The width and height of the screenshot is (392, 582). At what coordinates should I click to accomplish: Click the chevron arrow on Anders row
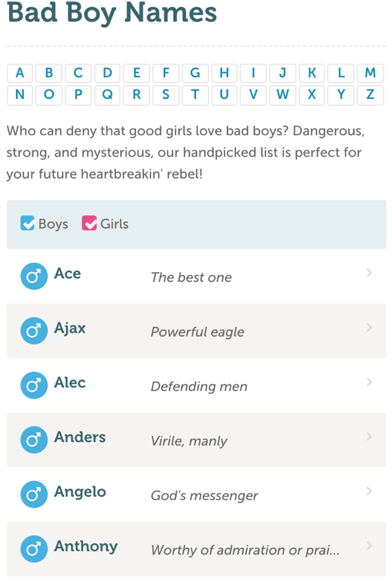tap(369, 436)
